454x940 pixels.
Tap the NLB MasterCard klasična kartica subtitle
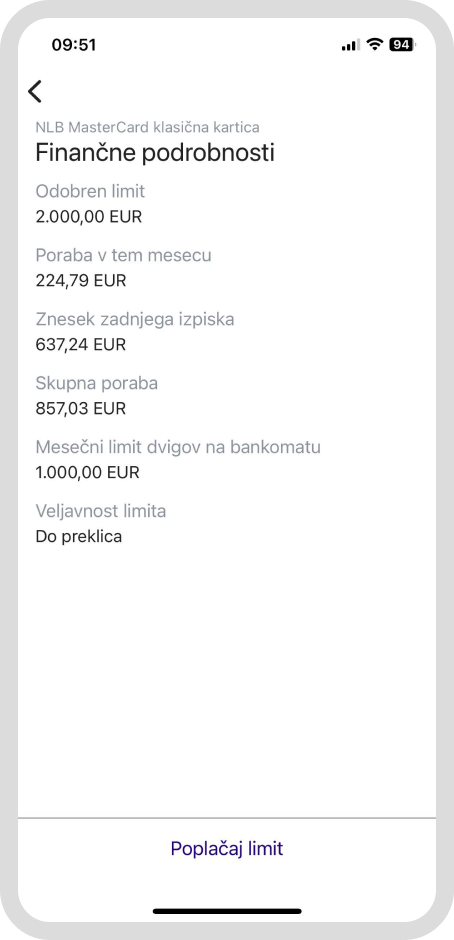point(148,127)
